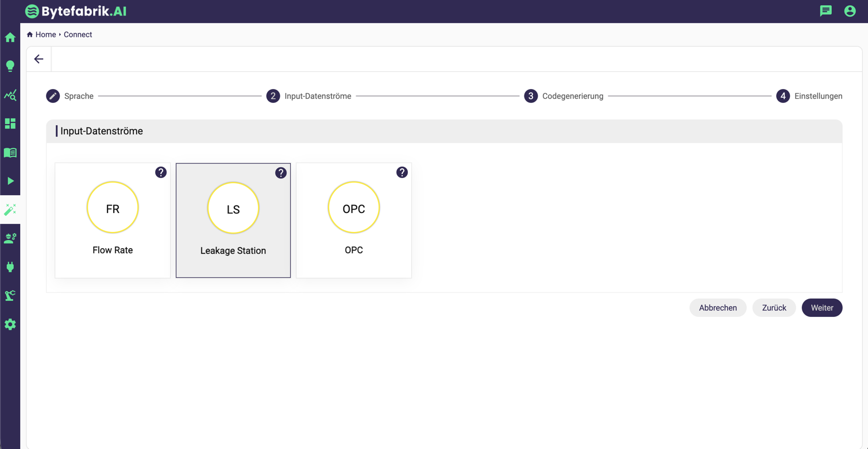Viewport: 868px width, 449px height.
Task: Click the Weiter button
Action: [822, 308]
